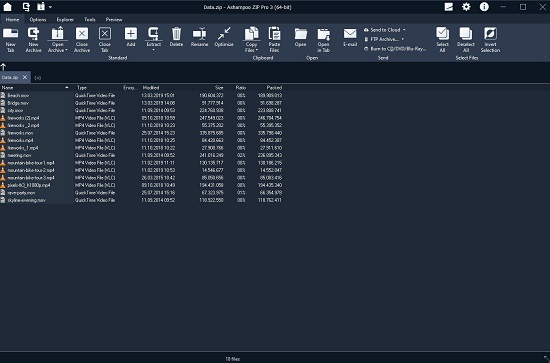Expand the Copy Files dropdown arrow
This screenshot has height=363, width=550.
257,50
